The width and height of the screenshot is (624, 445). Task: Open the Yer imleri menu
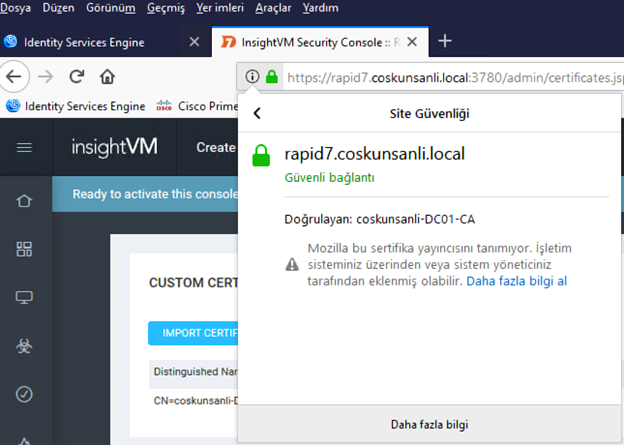click(220, 8)
